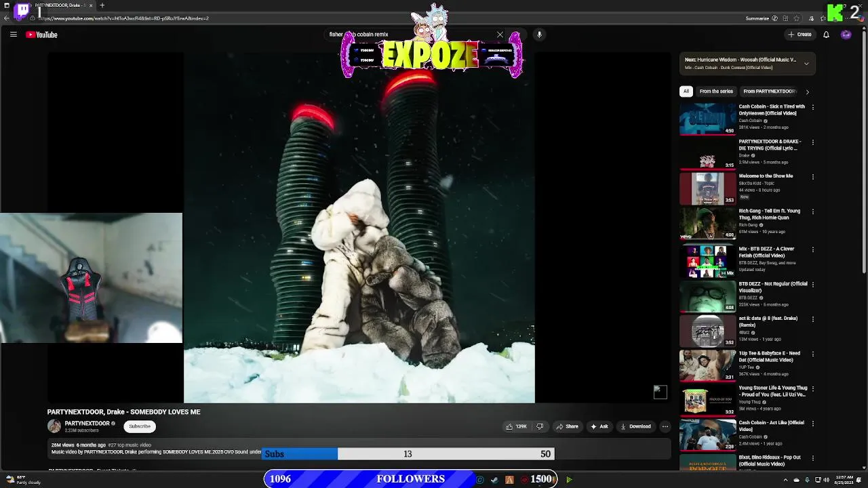
Task: Select the All filter chip
Action: pos(686,91)
